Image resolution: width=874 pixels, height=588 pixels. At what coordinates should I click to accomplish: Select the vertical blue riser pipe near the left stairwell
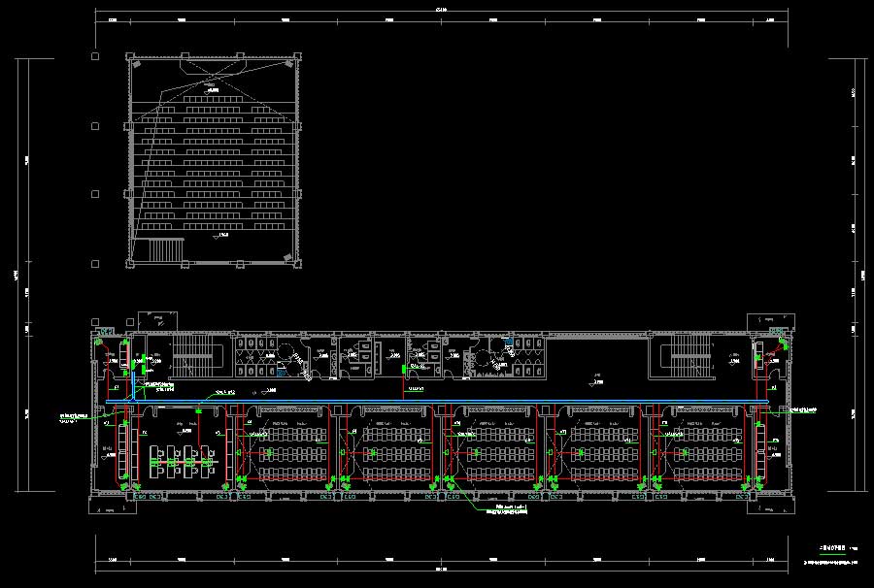click(x=133, y=386)
